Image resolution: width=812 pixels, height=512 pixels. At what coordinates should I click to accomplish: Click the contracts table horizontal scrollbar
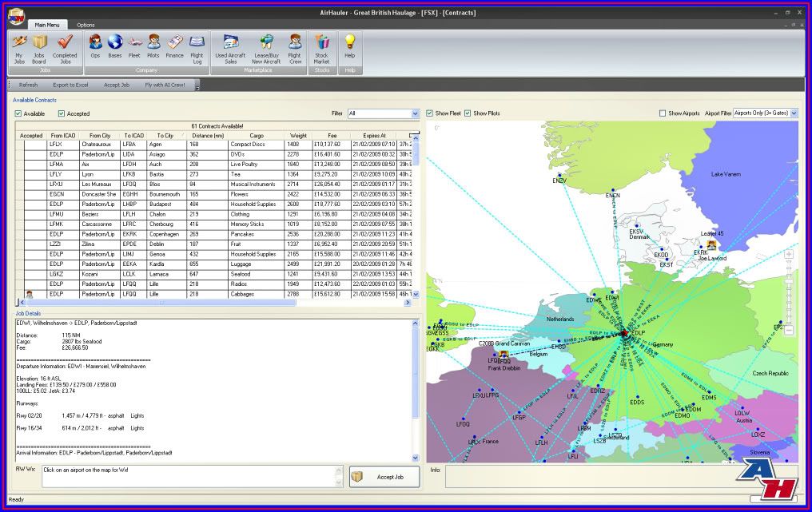tap(161, 303)
